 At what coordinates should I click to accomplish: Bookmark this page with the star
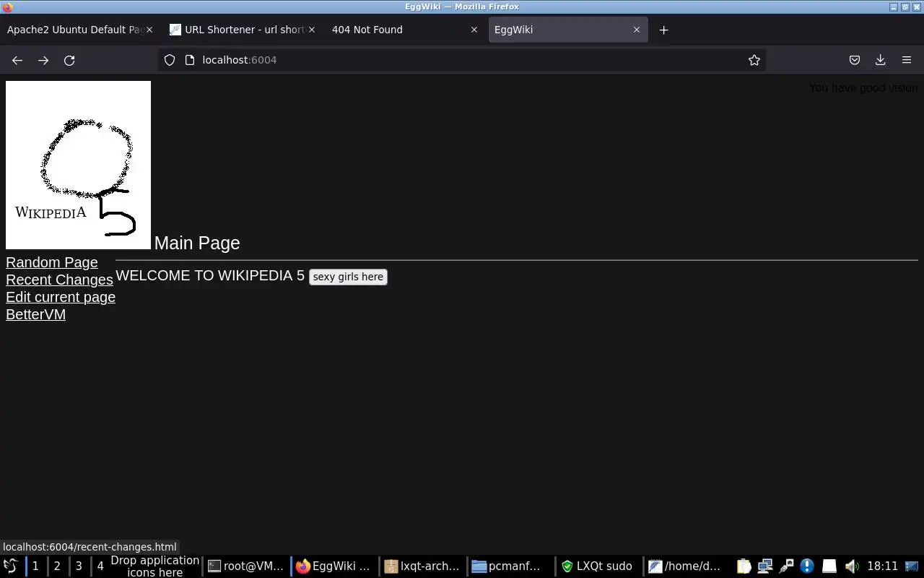(x=754, y=60)
